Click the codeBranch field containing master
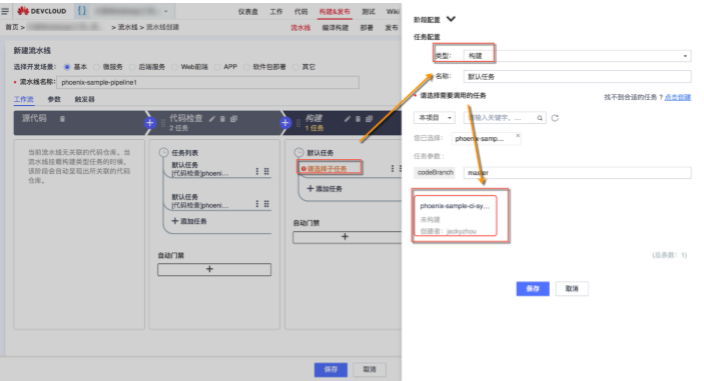This screenshot has width=704, height=381. [577, 173]
